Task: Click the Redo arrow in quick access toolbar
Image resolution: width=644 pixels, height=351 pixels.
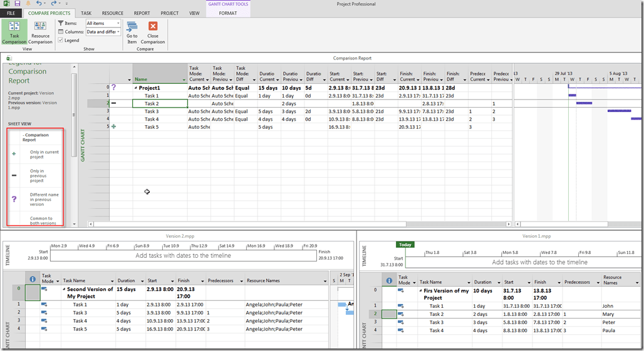Action: coord(55,4)
